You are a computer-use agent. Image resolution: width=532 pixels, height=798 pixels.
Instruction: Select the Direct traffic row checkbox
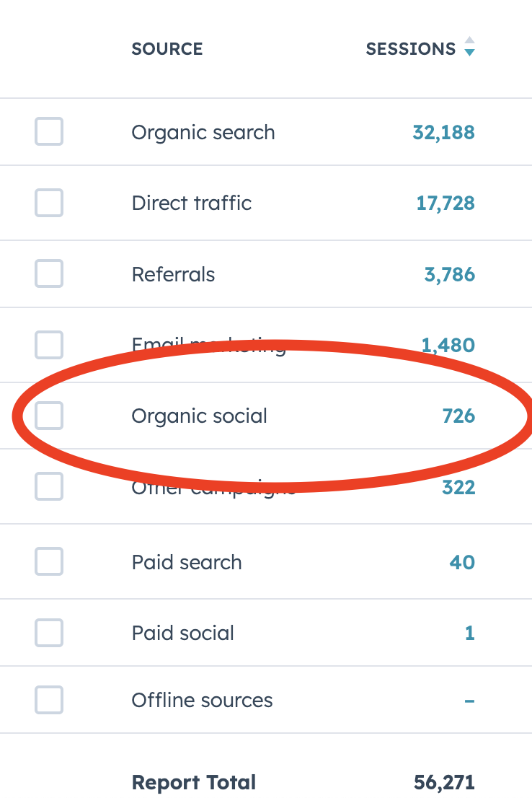(49, 203)
